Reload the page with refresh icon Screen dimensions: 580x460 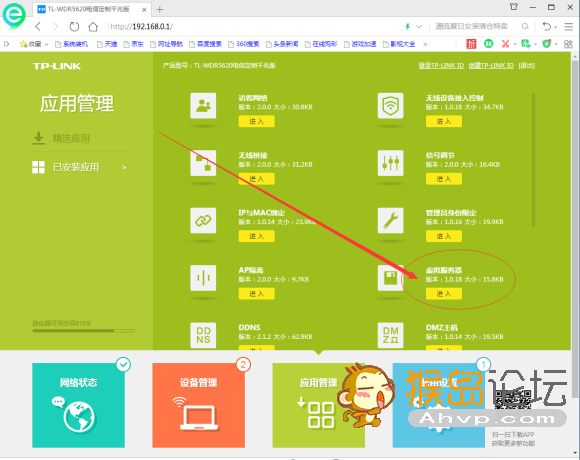point(74,27)
